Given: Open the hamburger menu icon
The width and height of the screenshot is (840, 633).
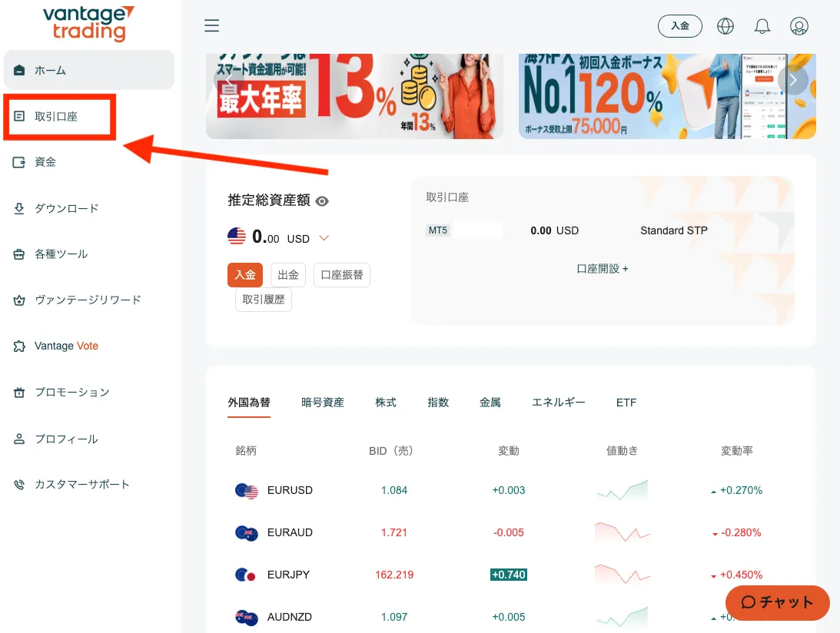Looking at the screenshot, I should click(211, 25).
